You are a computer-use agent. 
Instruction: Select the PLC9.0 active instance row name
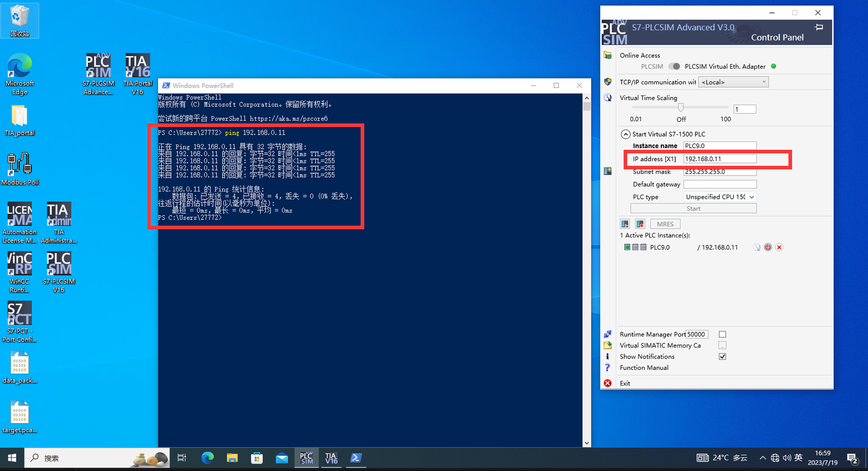click(x=659, y=247)
